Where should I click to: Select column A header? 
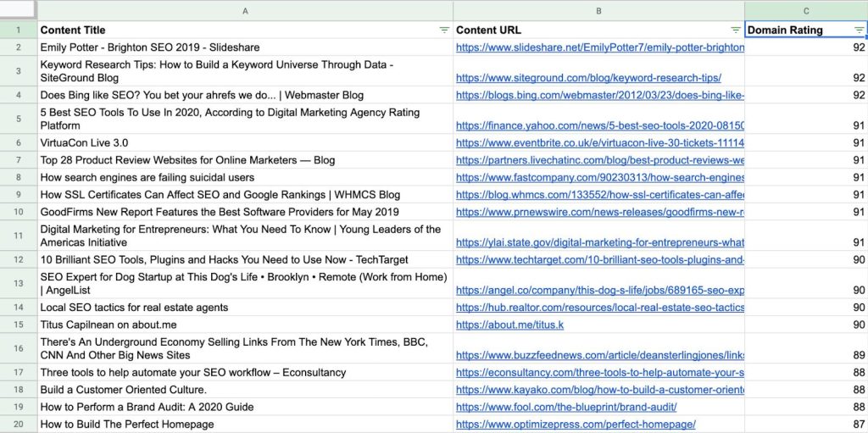click(245, 11)
